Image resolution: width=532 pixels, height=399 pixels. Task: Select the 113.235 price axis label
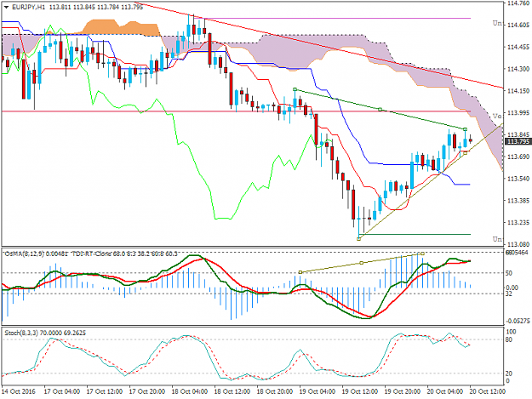(518, 222)
